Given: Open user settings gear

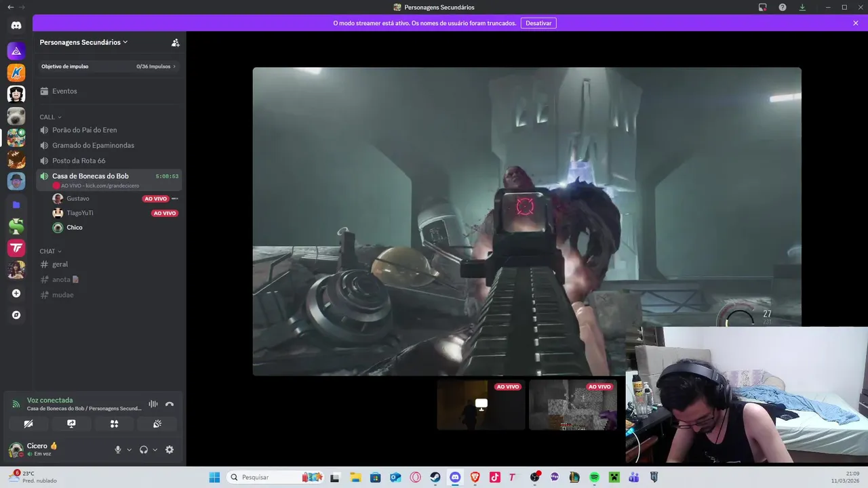Looking at the screenshot, I should point(170,449).
